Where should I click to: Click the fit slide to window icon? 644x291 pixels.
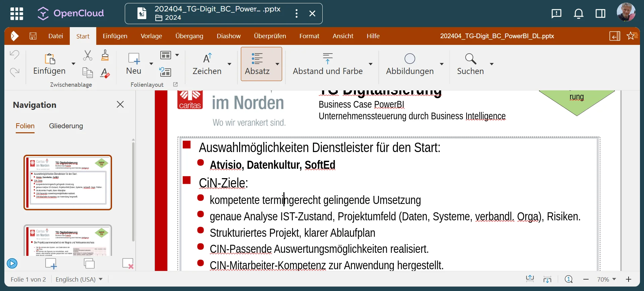(x=530, y=279)
